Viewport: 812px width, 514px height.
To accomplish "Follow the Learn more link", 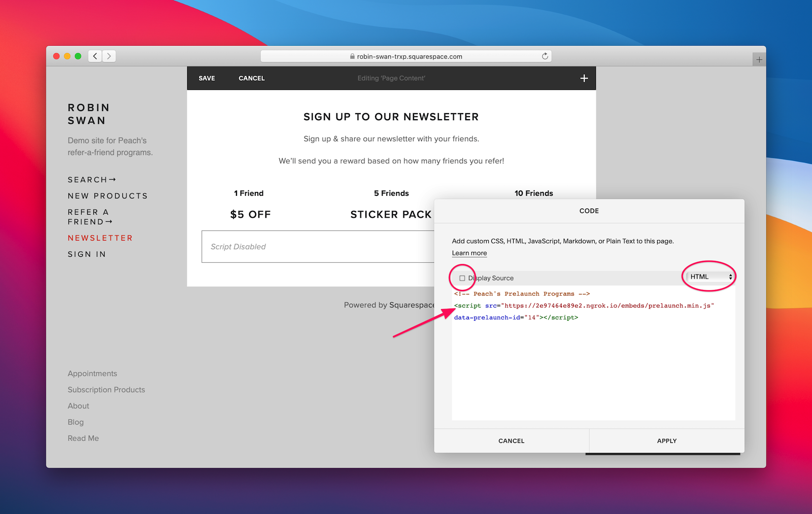I will tap(469, 253).
